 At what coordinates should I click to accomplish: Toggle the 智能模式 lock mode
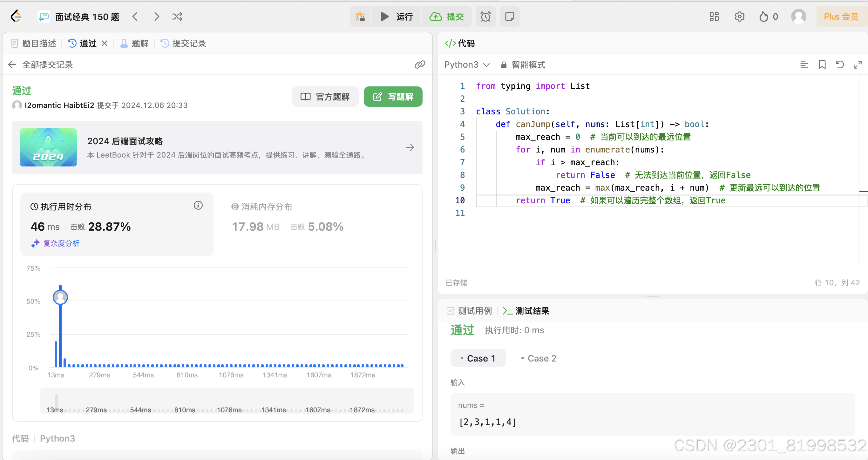[x=523, y=65]
